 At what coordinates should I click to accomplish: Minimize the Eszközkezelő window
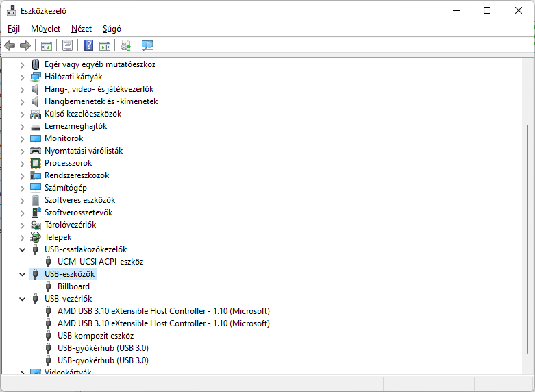tap(456, 10)
